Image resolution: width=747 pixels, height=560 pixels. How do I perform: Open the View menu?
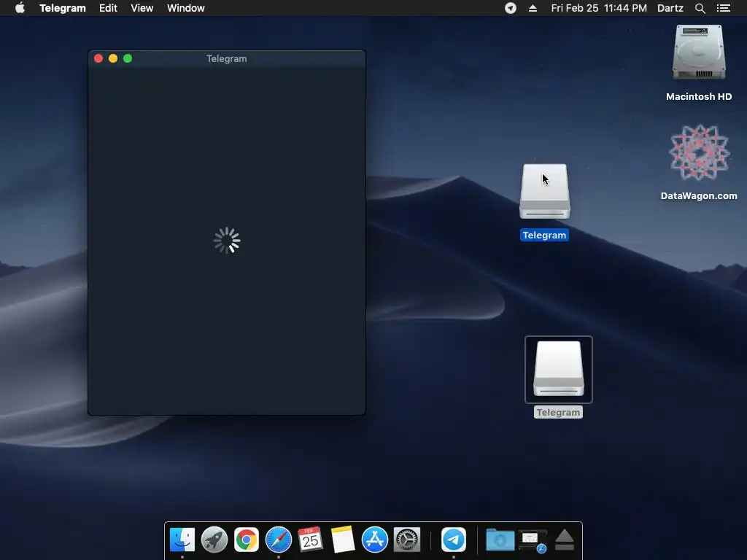pos(142,8)
